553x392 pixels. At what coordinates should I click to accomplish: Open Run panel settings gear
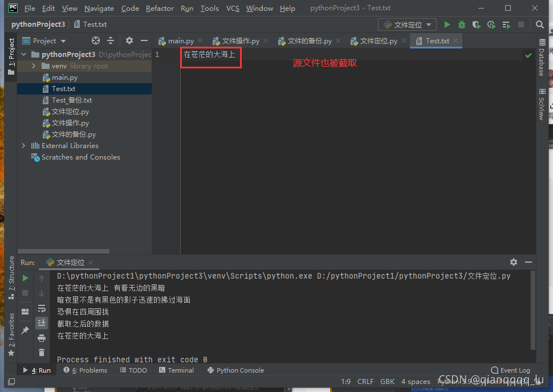(514, 262)
